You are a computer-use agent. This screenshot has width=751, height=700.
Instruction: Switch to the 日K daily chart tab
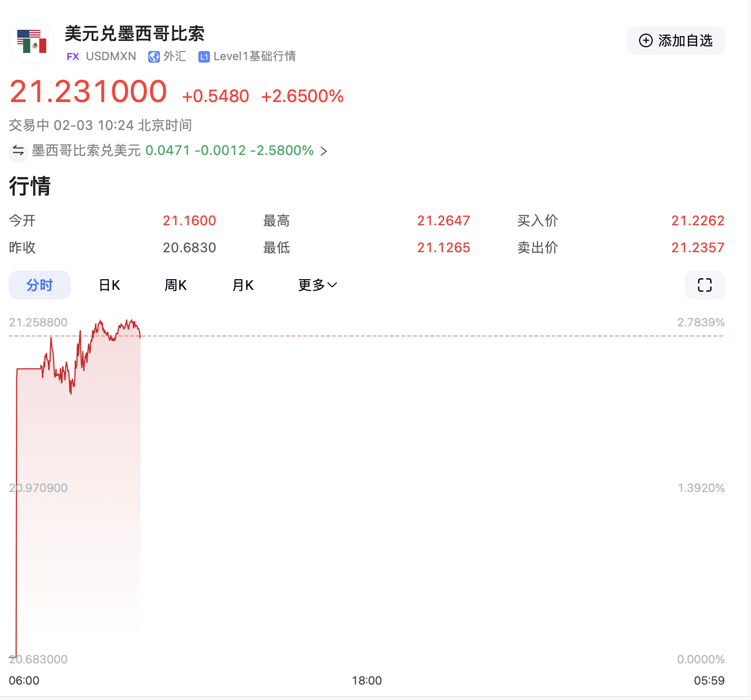[x=109, y=285]
